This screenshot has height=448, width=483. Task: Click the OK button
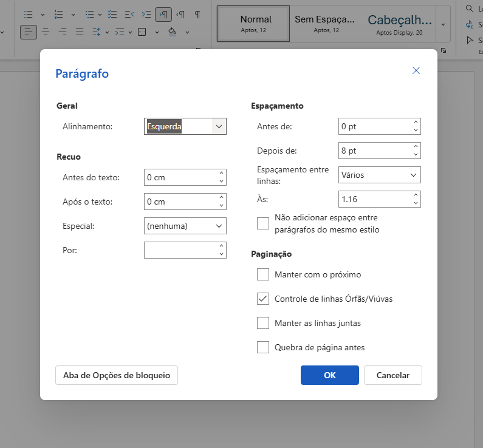point(329,375)
